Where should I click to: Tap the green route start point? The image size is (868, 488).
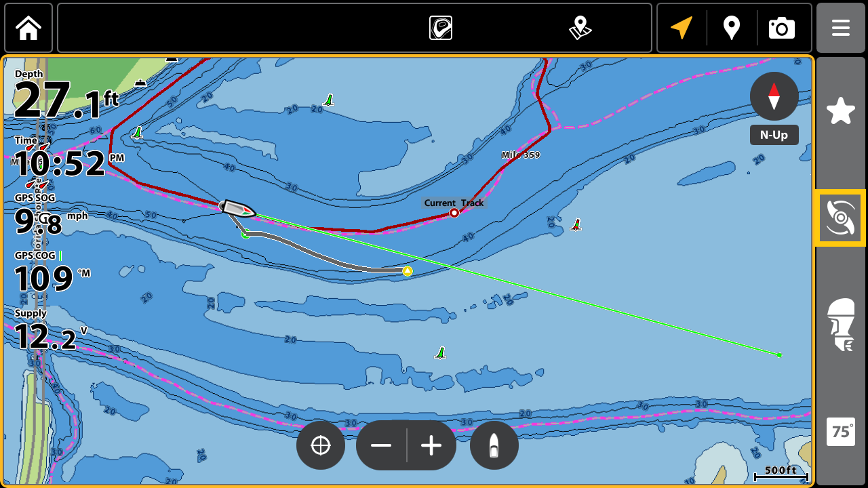coord(245,235)
